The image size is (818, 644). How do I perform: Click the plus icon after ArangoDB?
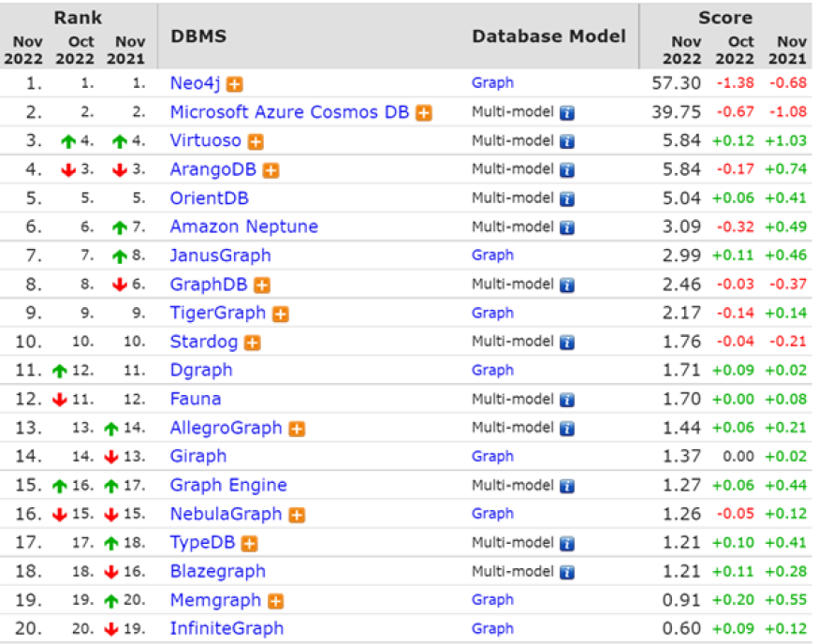[x=270, y=170]
